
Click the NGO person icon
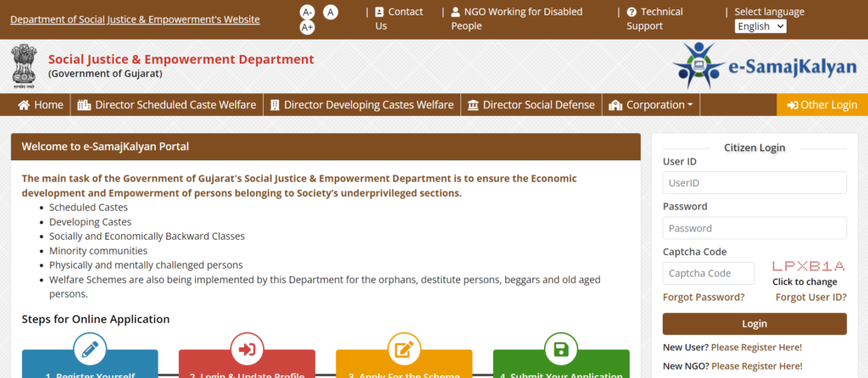click(x=455, y=12)
